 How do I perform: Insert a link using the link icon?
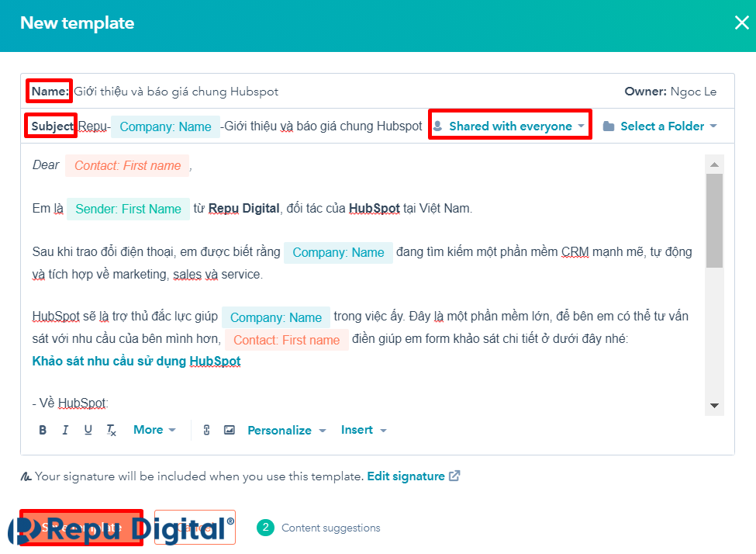click(206, 430)
